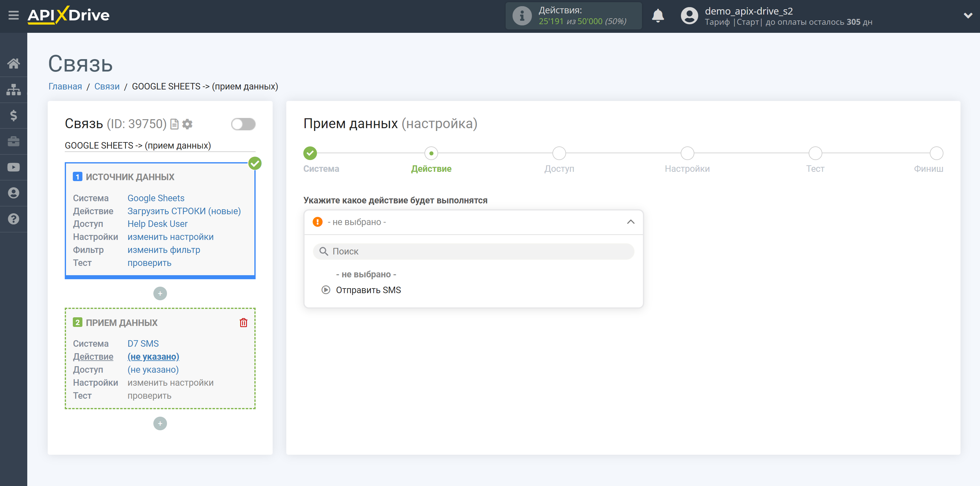Open the connection notes document icon
Image resolution: width=980 pixels, height=486 pixels.
click(174, 124)
